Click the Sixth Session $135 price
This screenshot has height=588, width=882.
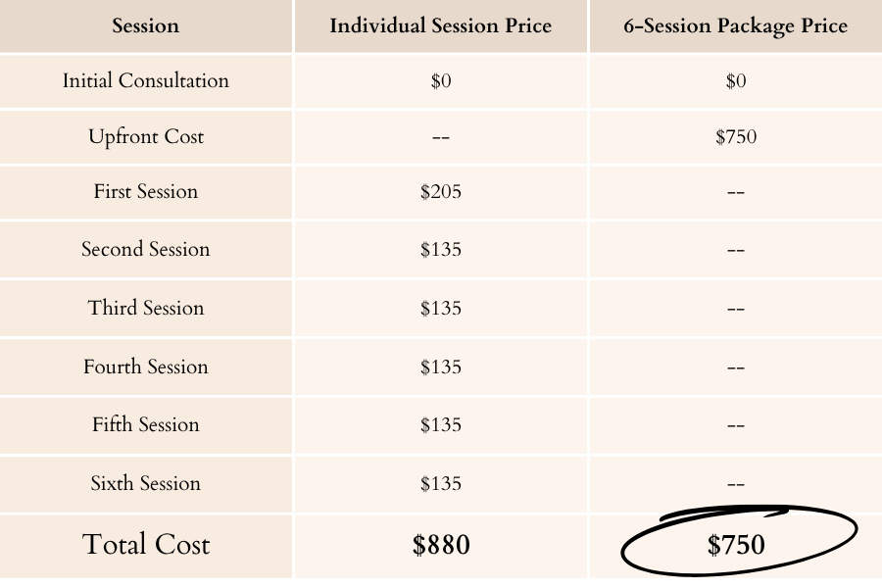pos(440,483)
